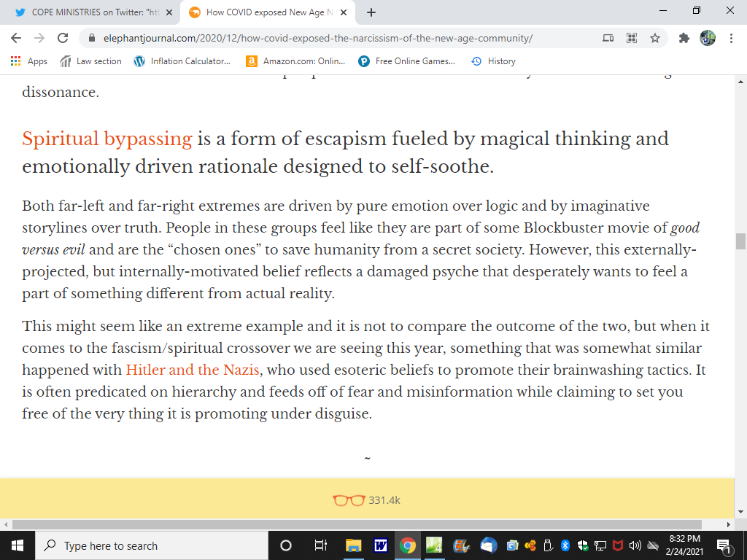
Task: Open the notification action center
Action: point(724,545)
